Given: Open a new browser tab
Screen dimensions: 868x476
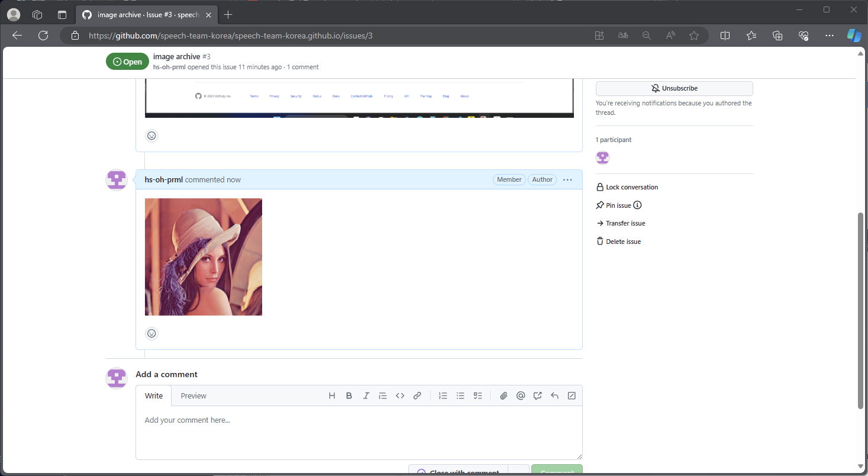Looking at the screenshot, I should click(228, 14).
